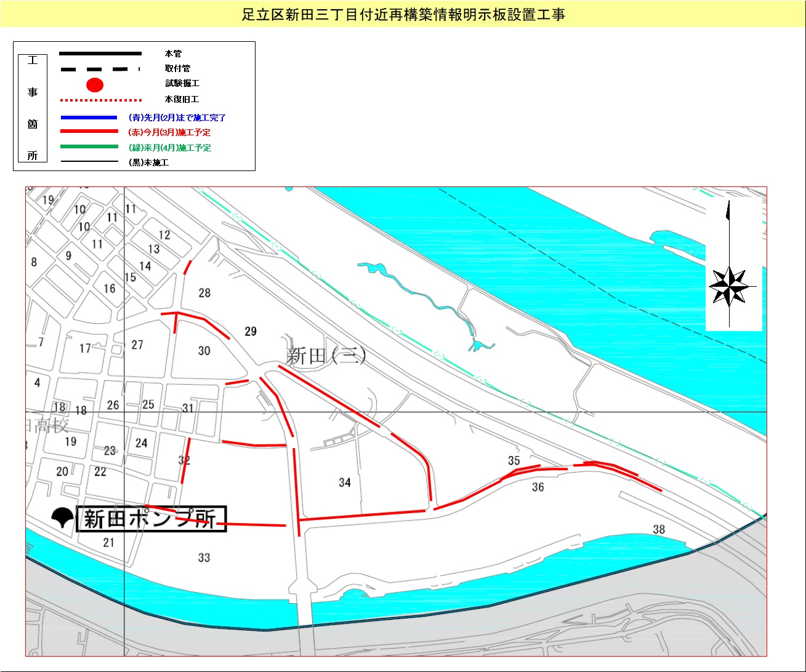Select the dashed 取付管 line sample
Screen dimensions: 806x672
100,70
